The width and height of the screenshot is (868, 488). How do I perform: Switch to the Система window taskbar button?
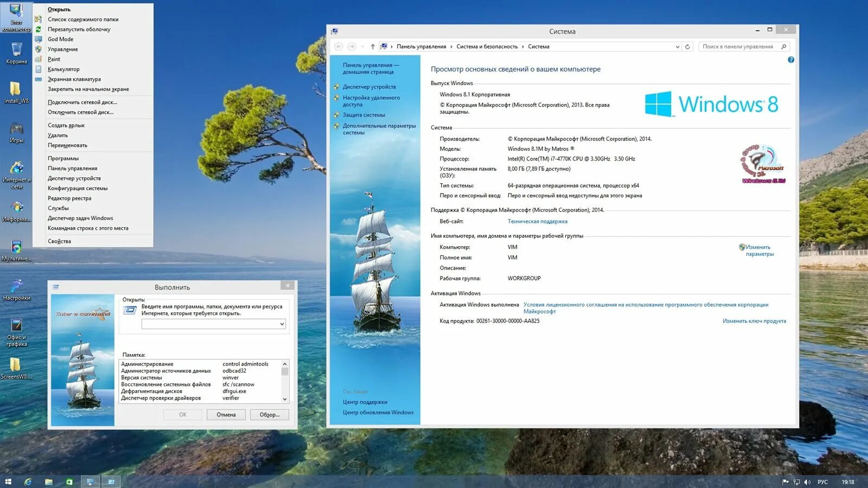[90, 481]
